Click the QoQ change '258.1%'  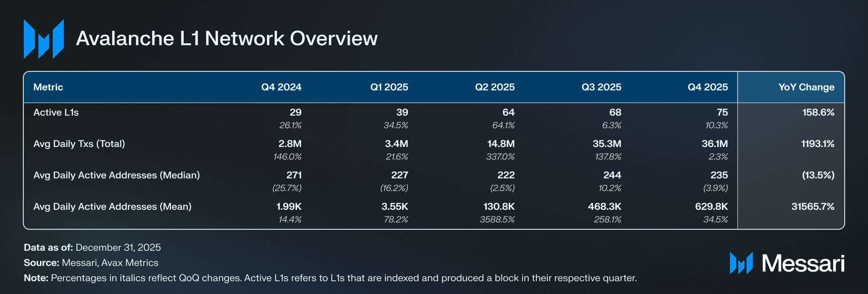tap(608, 219)
